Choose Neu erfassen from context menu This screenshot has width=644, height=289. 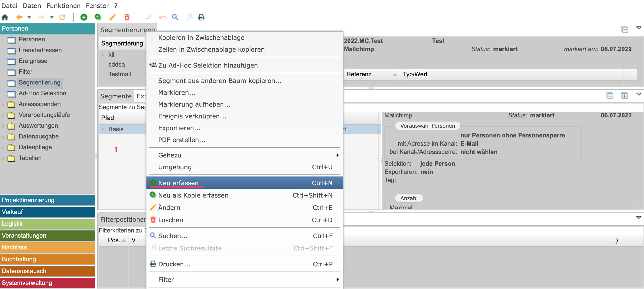click(x=178, y=183)
